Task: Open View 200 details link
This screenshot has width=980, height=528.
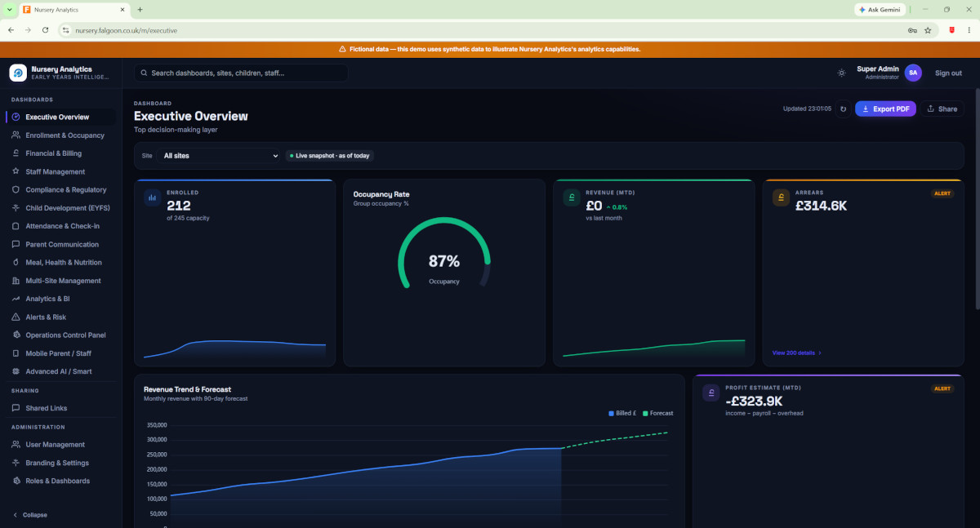Action: [x=796, y=353]
